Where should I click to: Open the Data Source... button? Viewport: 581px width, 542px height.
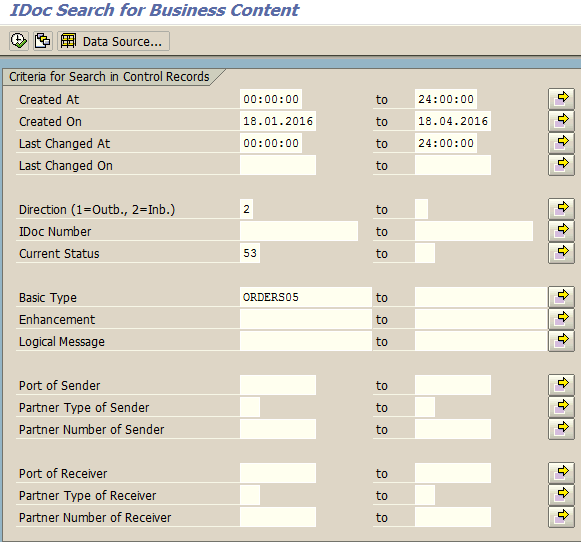pyautogui.click(x=113, y=41)
